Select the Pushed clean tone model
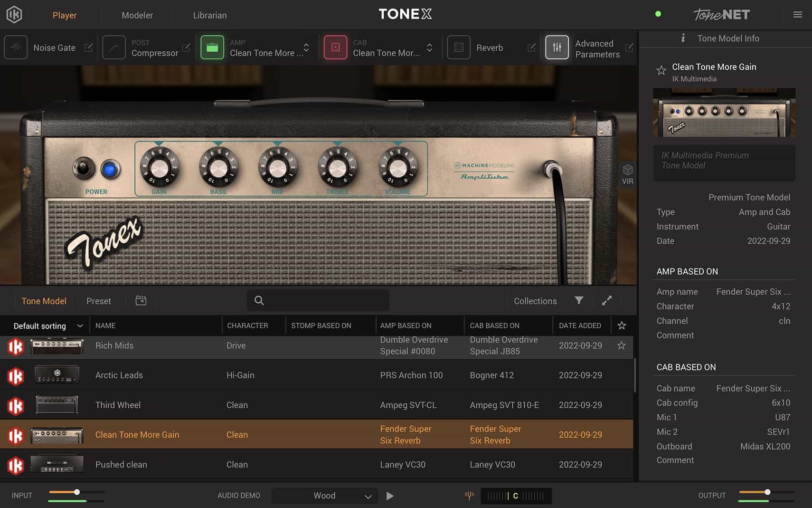This screenshot has height=508, width=812. pyautogui.click(x=316, y=464)
